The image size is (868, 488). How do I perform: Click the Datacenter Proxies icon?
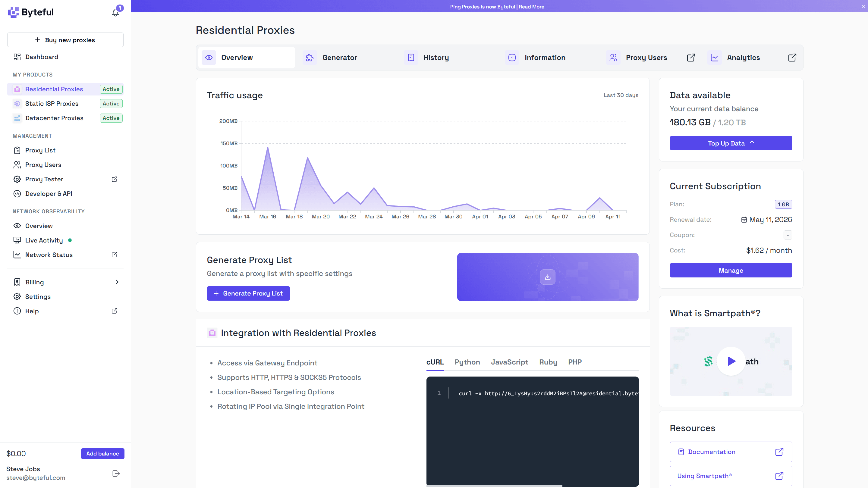(17, 118)
